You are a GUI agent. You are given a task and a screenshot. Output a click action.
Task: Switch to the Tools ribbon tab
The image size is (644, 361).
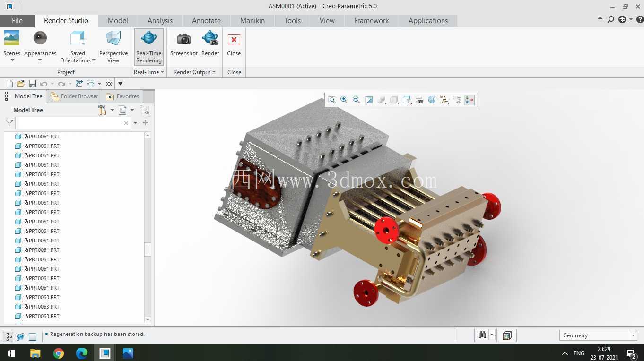(x=292, y=21)
